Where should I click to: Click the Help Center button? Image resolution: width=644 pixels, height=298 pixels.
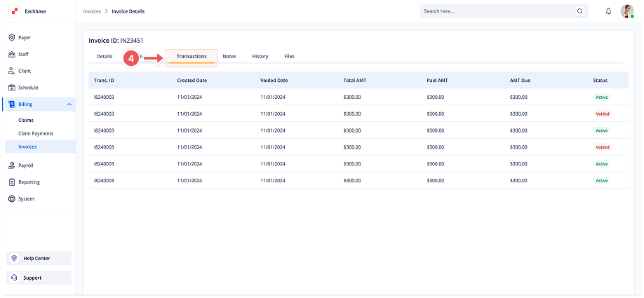coord(39,258)
